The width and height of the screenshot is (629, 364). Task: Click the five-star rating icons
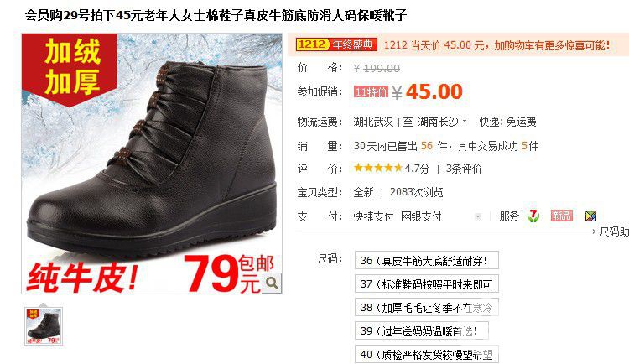click(377, 168)
